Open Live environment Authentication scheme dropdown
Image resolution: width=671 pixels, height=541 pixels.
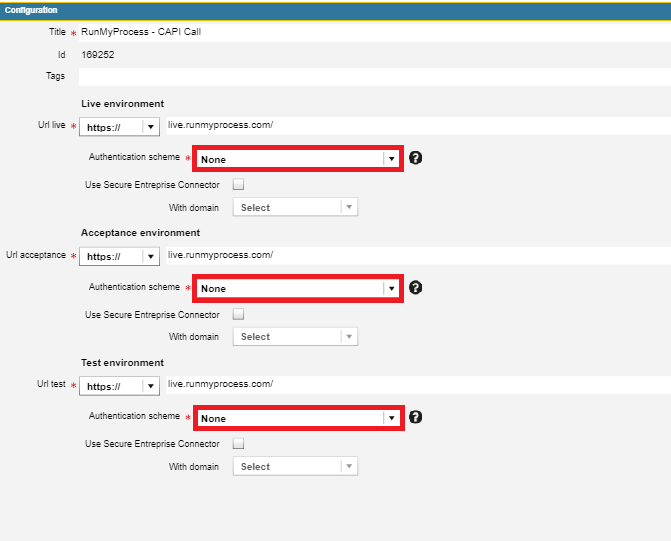click(x=298, y=159)
